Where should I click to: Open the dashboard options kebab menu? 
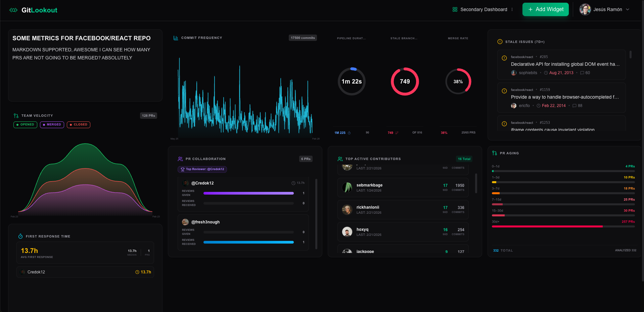[x=512, y=9]
